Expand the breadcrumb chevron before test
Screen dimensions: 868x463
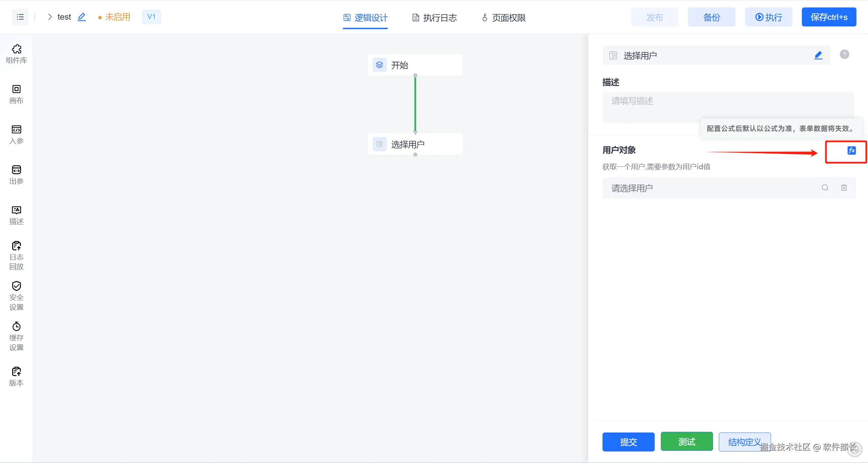(x=50, y=17)
